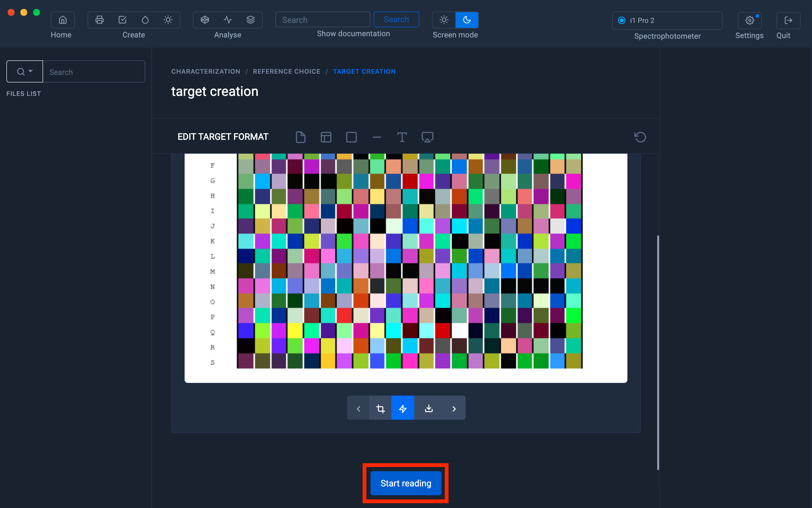Navigate to REFERENCE CHOICE breadcrumb
812x508 pixels.
[286, 71]
